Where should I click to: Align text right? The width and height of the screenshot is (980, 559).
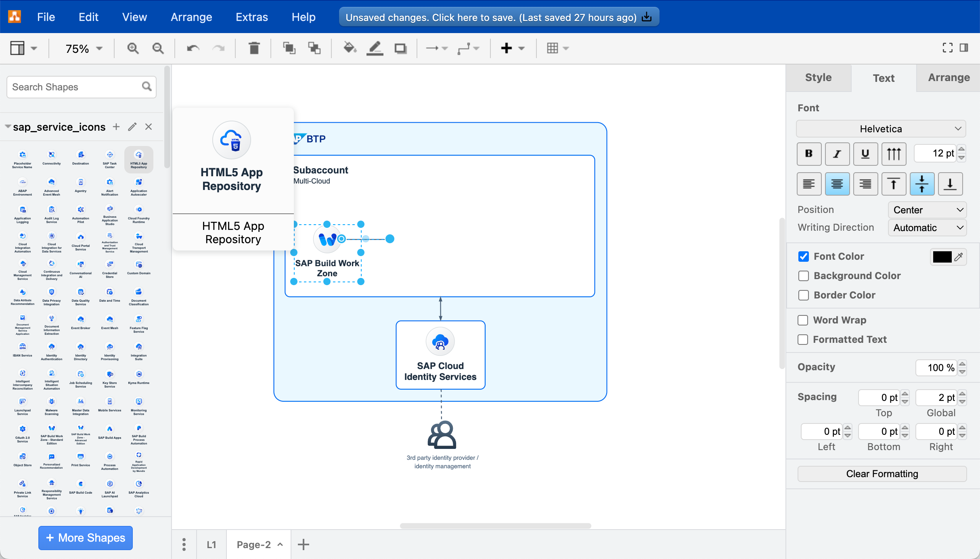pyautogui.click(x=865, y=184)
